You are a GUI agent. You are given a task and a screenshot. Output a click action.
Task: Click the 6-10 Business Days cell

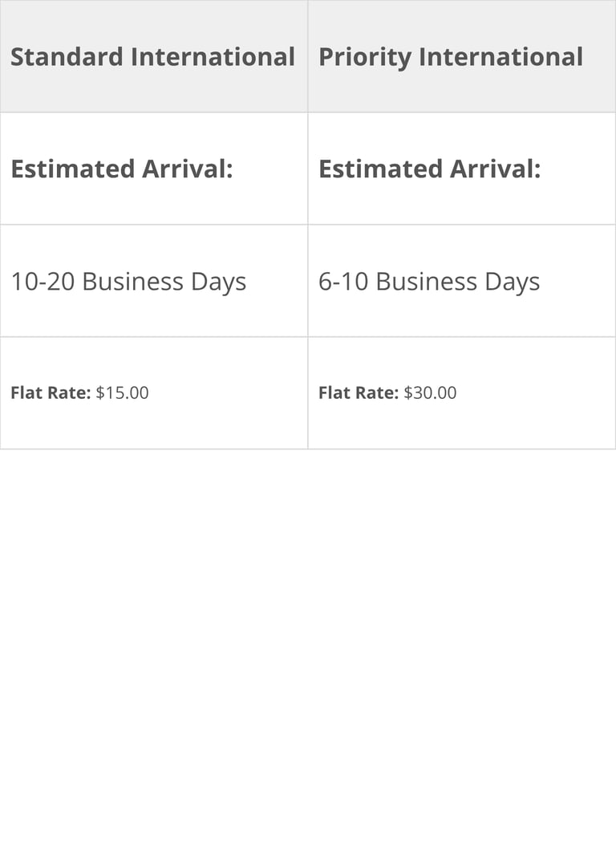coord(428,282)
